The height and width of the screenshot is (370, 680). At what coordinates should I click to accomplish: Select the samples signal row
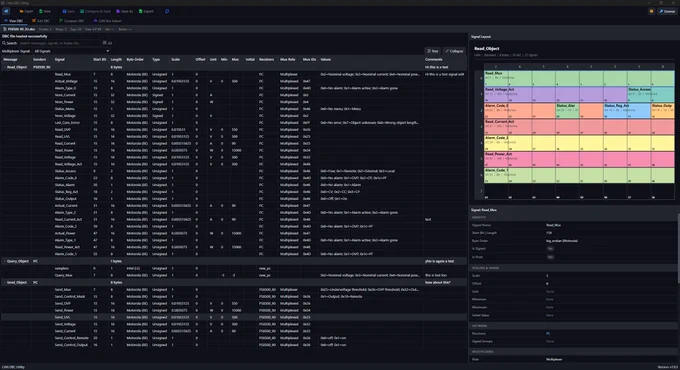click(233, 268)
